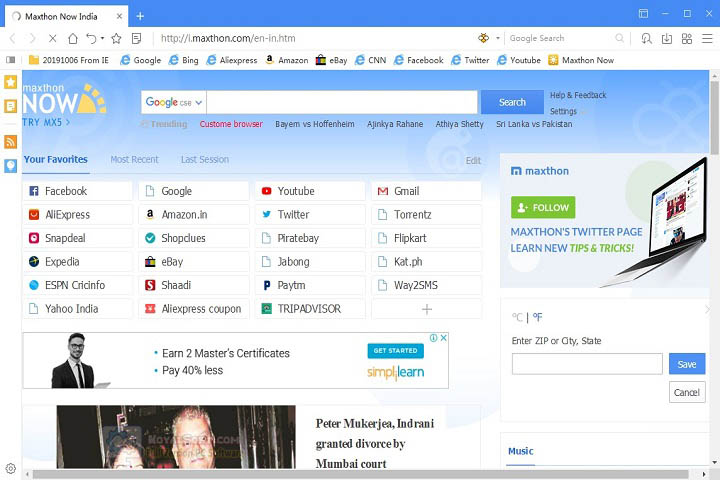Click the Back navigation arrow
720x480 pixels.
12,39
